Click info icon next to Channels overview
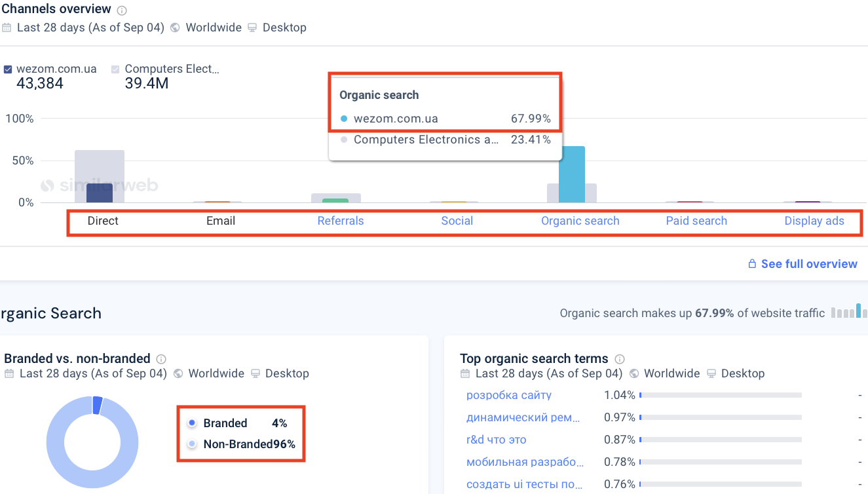 pyautogui.click(x=122, y=10)
